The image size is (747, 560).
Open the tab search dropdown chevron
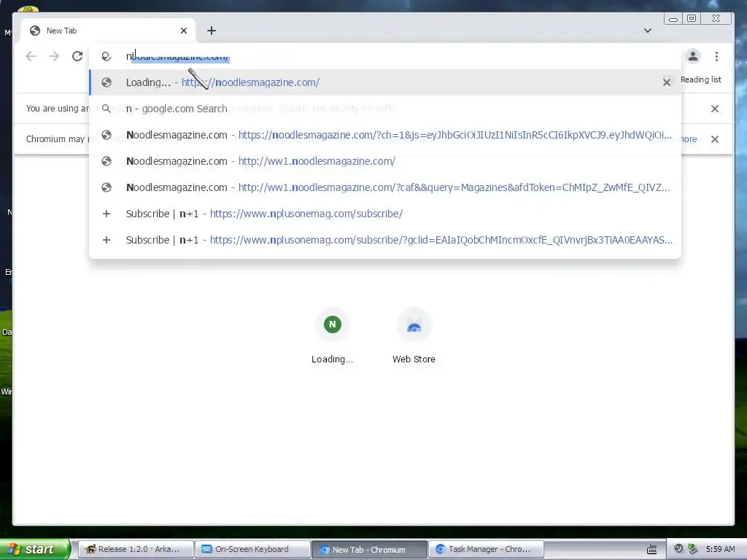pos(648,31)
